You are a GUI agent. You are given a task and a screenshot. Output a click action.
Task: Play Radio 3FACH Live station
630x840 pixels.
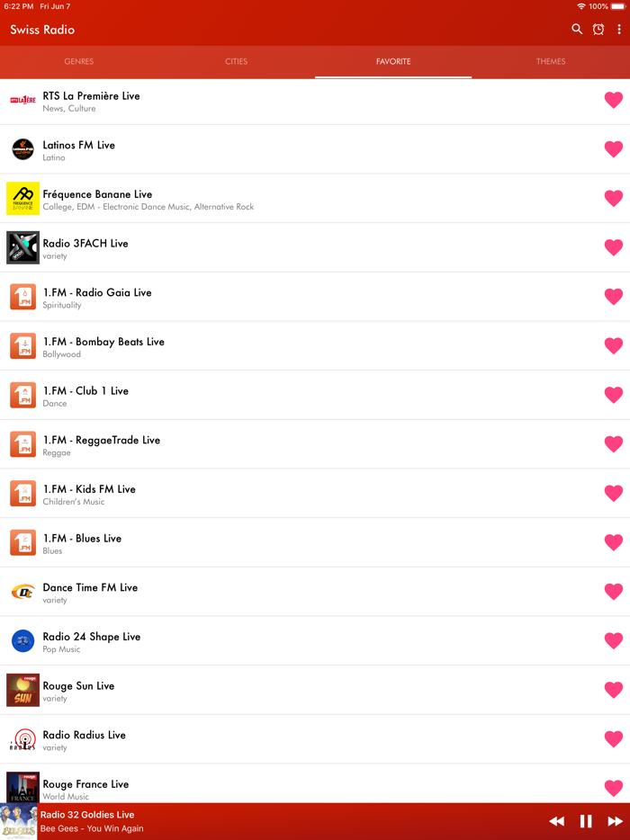point(315,247)
